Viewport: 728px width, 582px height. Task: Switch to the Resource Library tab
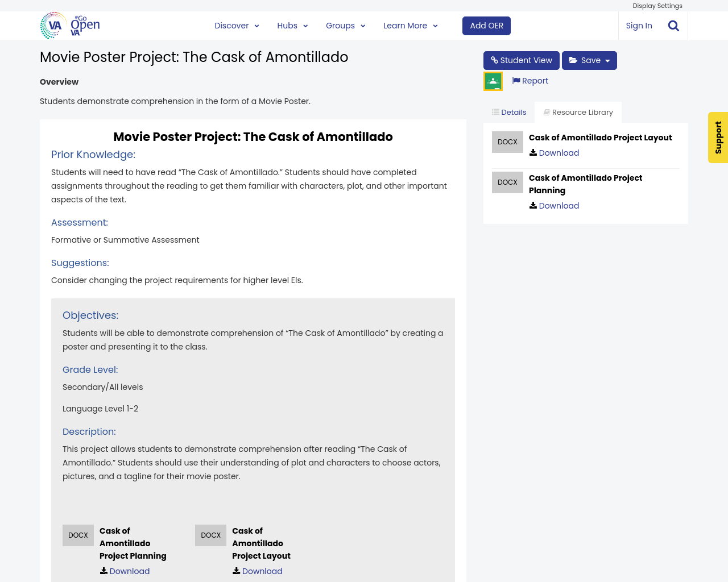coord(578,111)
